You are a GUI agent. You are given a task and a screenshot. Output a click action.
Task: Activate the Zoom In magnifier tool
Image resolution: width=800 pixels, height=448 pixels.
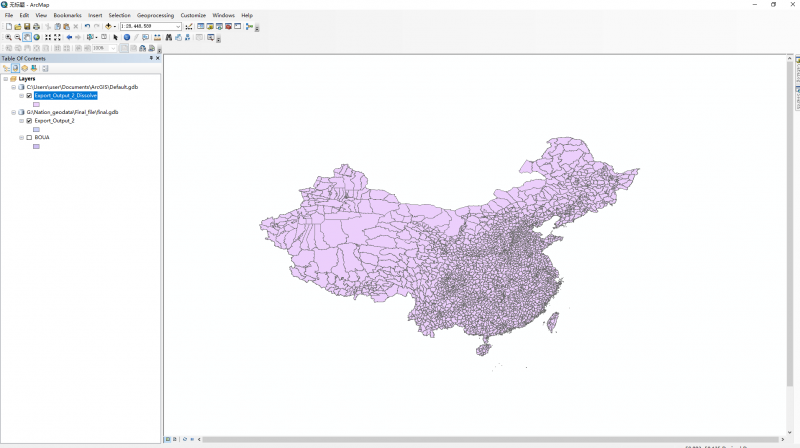click(8, 37)
